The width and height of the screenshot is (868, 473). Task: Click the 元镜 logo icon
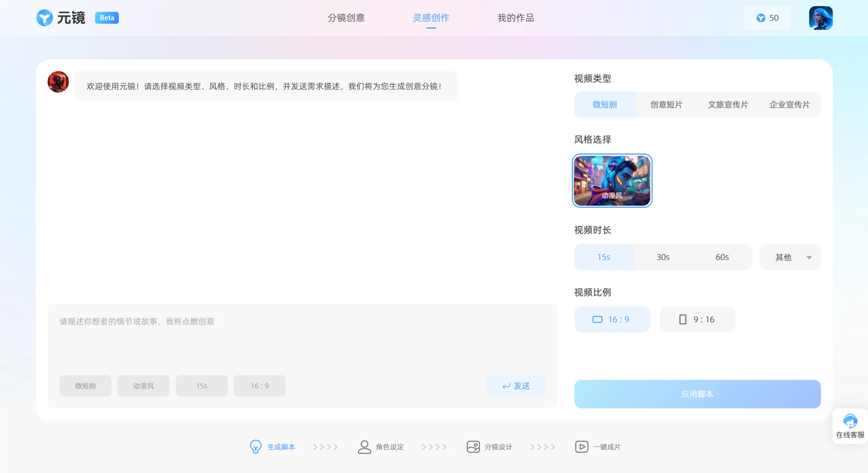point(44,17)
